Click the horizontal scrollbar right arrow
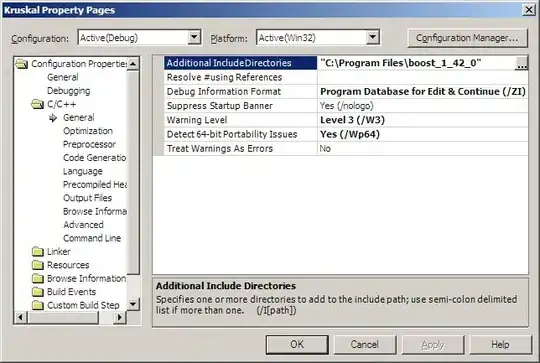Viewport: 540px width, 363px height. 119,317
